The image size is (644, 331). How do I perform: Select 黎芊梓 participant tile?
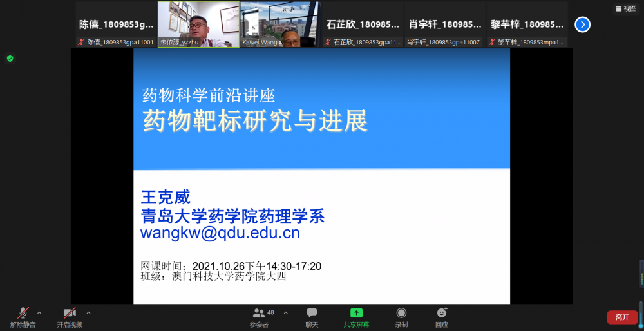pos(527,24)
